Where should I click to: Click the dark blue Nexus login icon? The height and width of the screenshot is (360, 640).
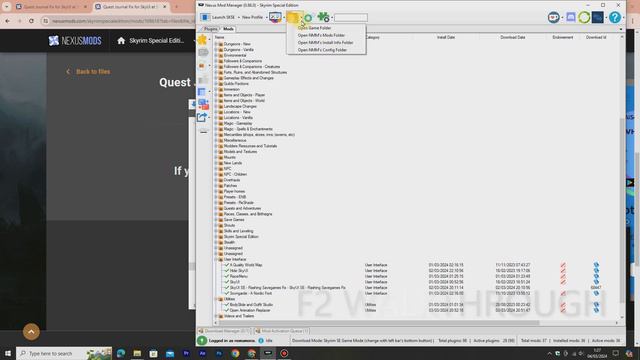598,17
